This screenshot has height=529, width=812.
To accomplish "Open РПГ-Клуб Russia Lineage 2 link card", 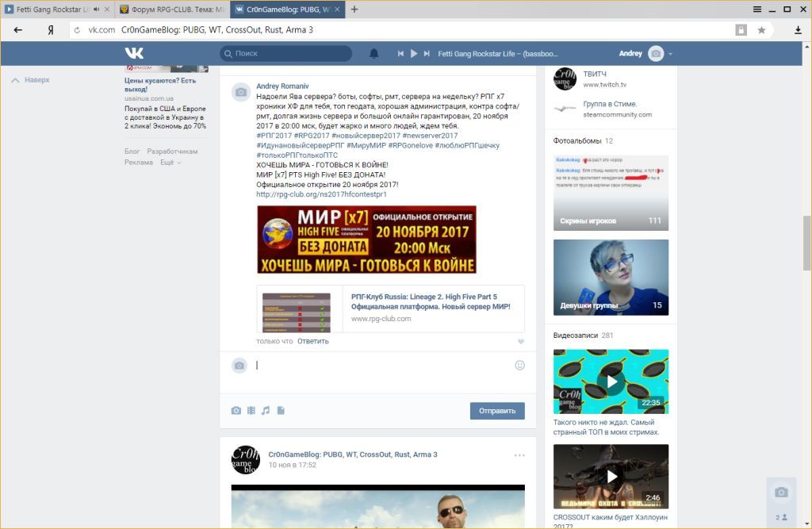I will [x=390, y=309].
